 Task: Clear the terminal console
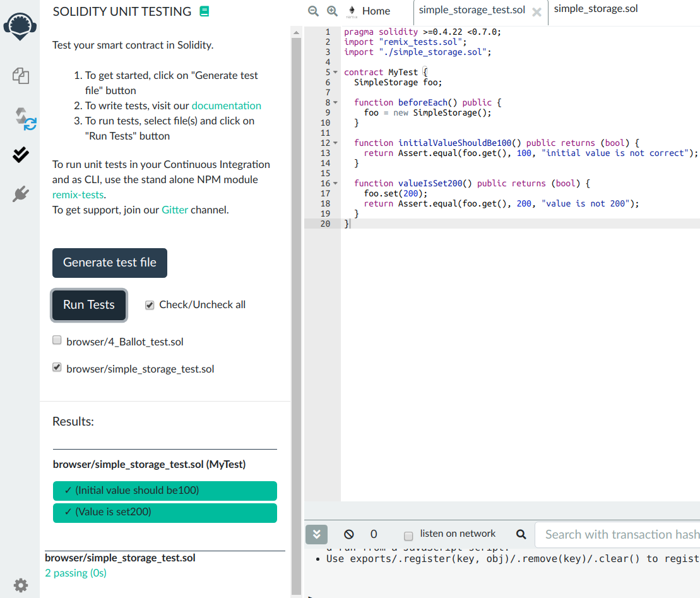349,534
